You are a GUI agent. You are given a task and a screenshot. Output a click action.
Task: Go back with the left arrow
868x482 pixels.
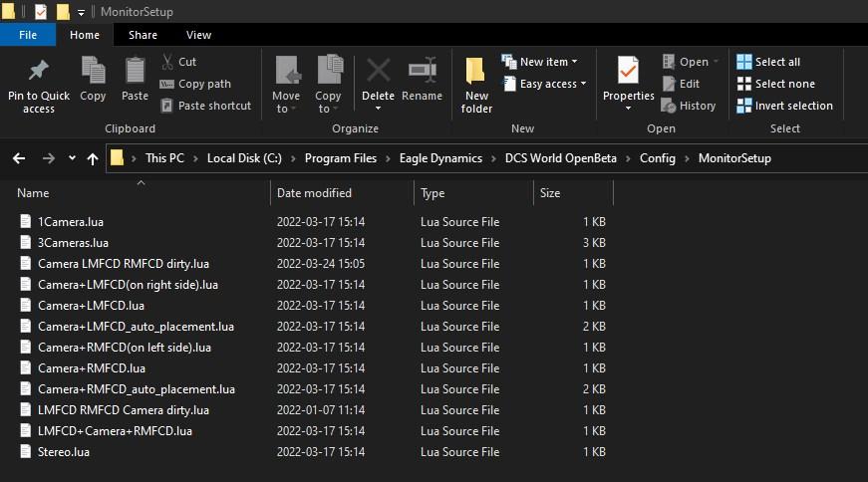click(19, 158)
